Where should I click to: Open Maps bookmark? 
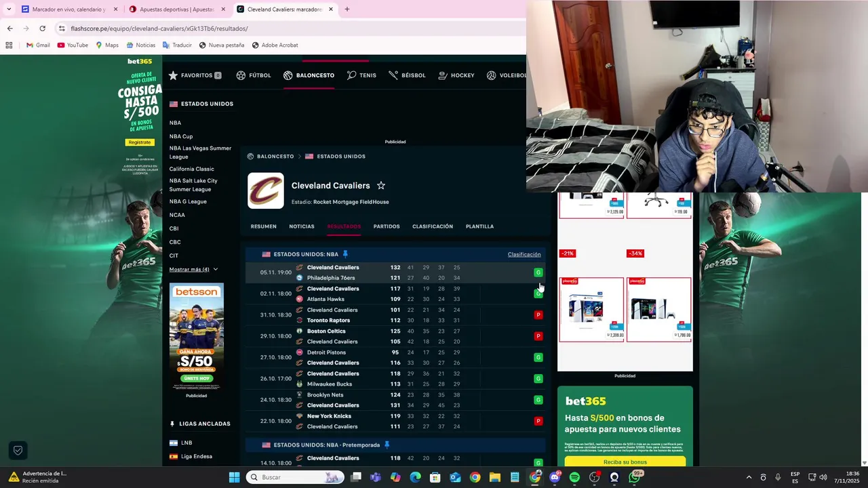[x=107, y=45]
